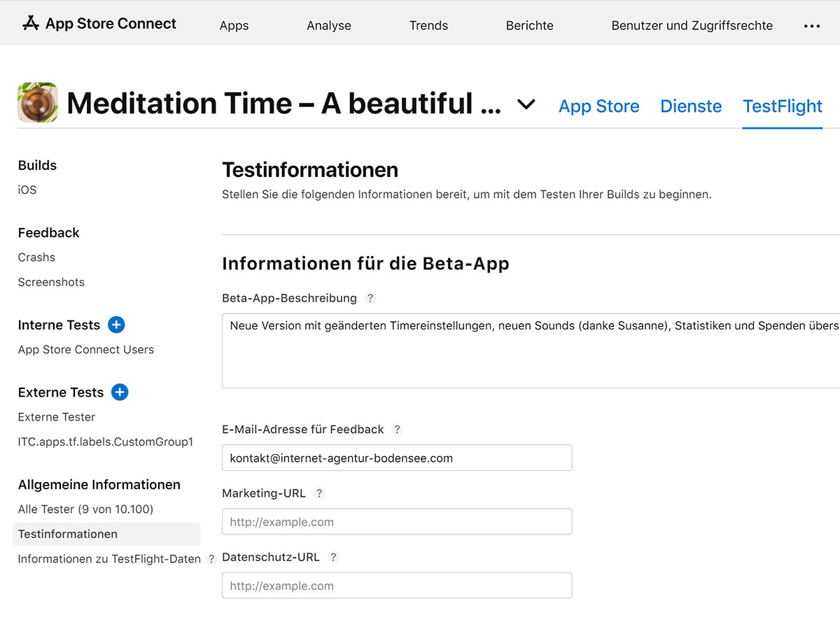
Task: Open App Store Connect Users group
Action: click(86, 349)
